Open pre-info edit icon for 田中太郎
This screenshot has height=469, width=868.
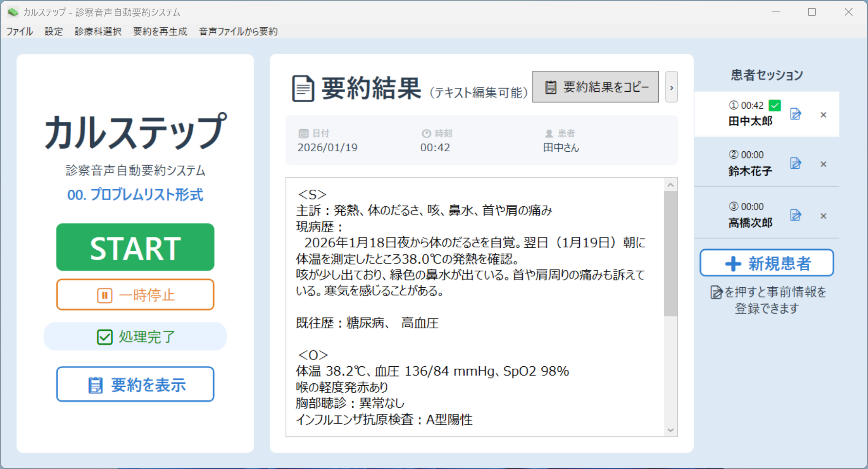[795, 114]
